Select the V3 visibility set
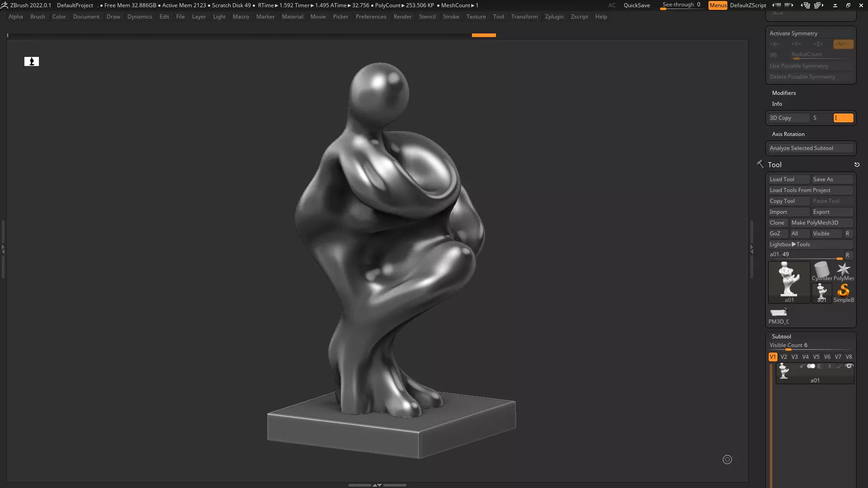Screen dimensions: 868x488 click(x=794, y=357)
